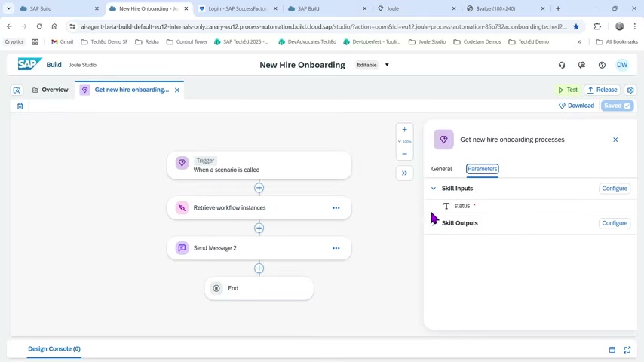Open the Design Console tab
Screen dimensions: 644x362
pyautogui.click(x=54, y=349)
